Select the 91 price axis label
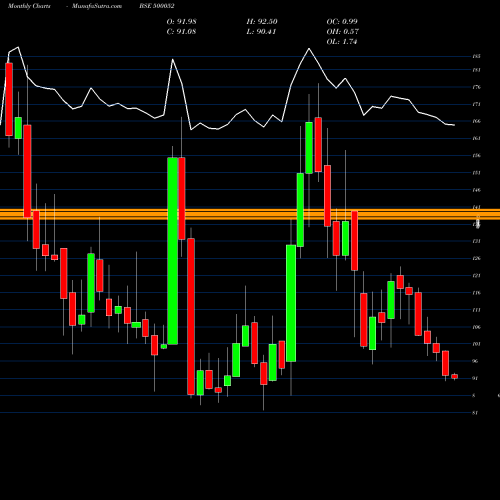 coord(475,378)
